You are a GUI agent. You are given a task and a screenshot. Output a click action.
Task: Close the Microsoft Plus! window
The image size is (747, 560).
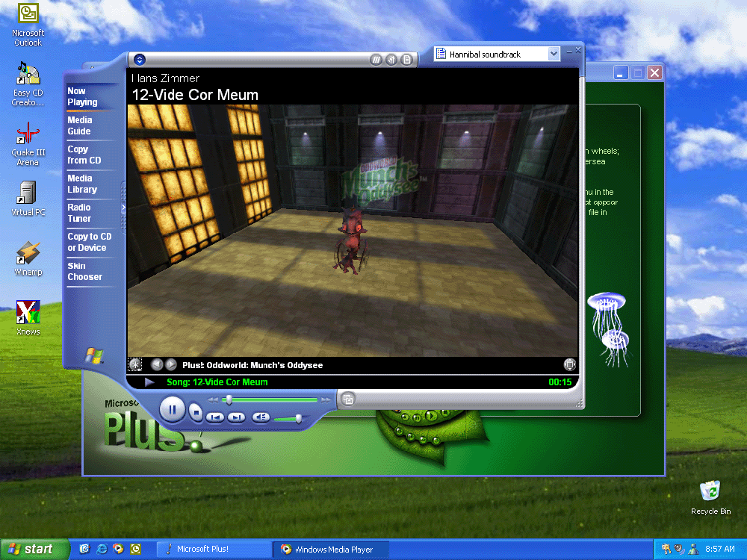(654, 72)
